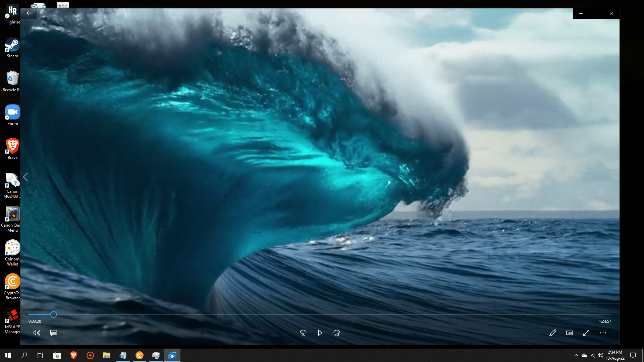Go back using the top-left arrow

(x=29, y=13)
